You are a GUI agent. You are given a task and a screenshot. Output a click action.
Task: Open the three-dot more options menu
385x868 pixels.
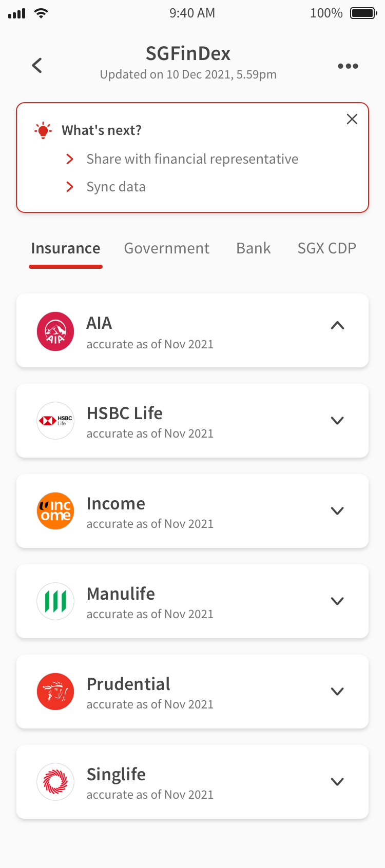[348, 66]
